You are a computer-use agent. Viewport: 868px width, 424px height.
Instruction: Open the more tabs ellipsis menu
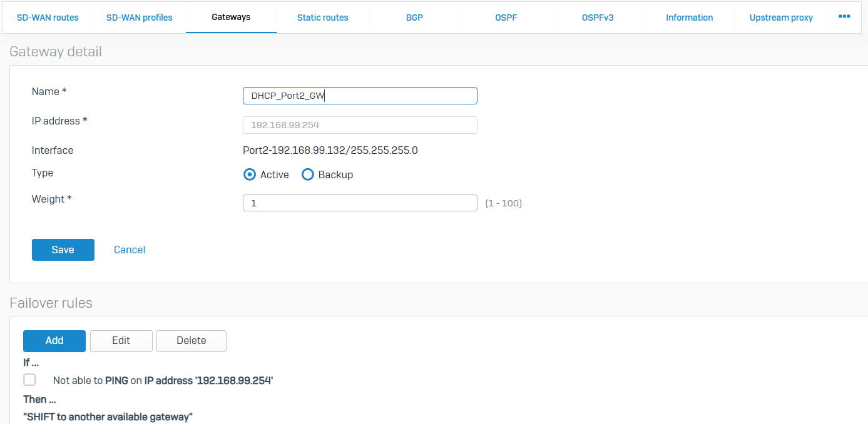(x=844, y=17)
